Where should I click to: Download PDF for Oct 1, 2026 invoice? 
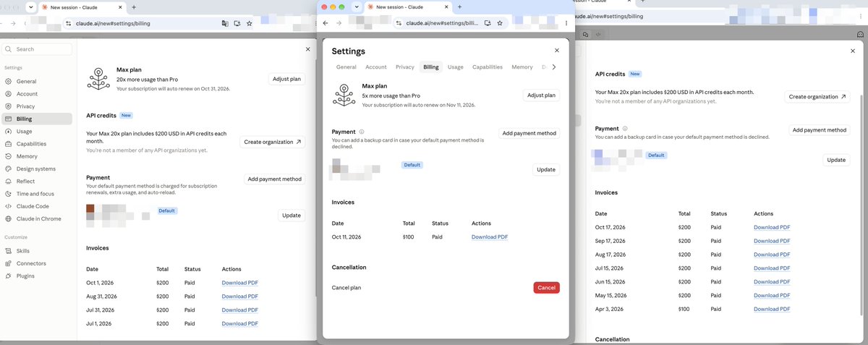(x=240, y=283)
